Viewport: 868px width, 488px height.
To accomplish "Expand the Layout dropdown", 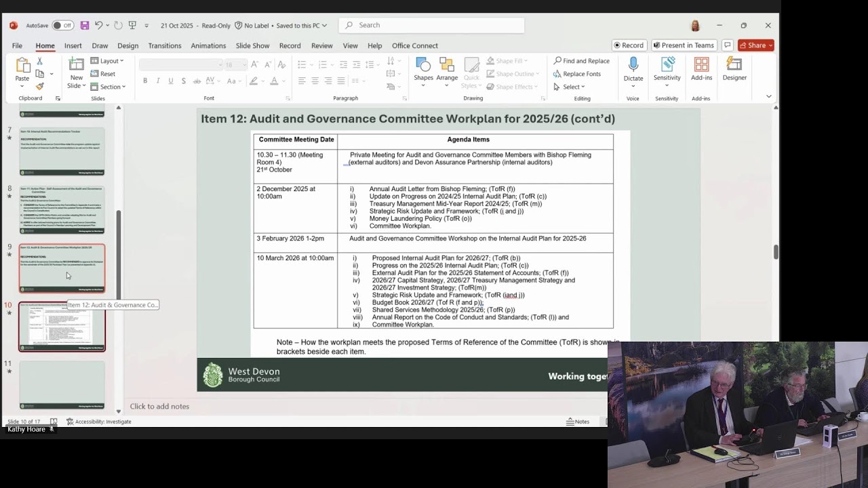I will (107, 61).
